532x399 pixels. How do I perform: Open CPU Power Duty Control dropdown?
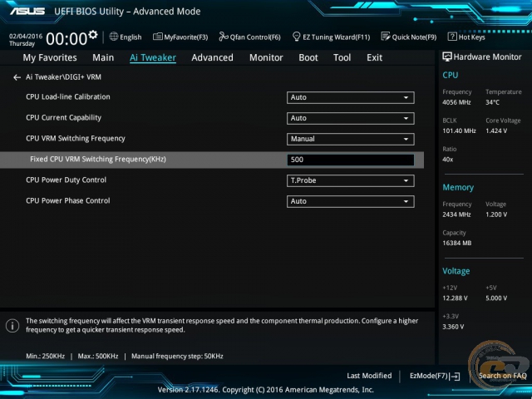(x=351, y=180)
